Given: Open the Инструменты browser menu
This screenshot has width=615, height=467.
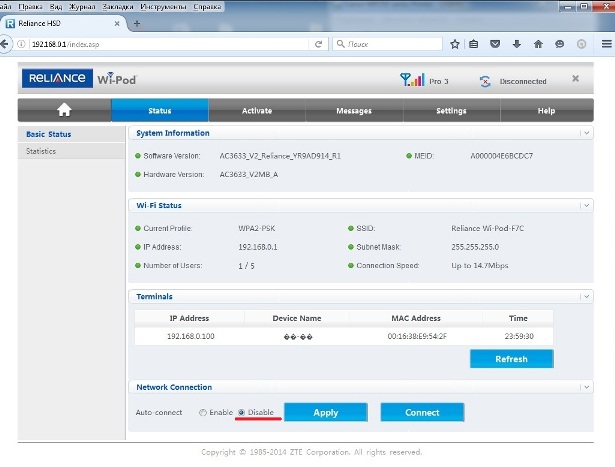Looking at the screenshot, I should pyautogui.click(x=163, y=7).
